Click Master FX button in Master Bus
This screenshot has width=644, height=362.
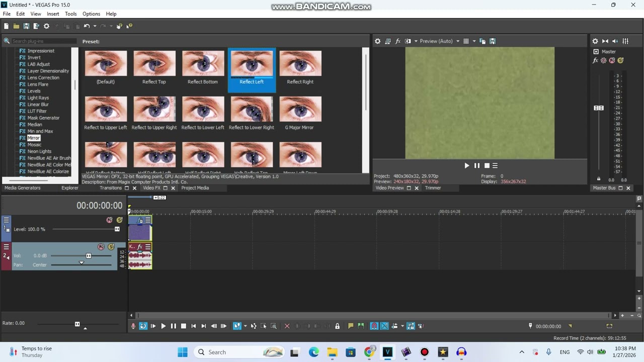(595, 60)
